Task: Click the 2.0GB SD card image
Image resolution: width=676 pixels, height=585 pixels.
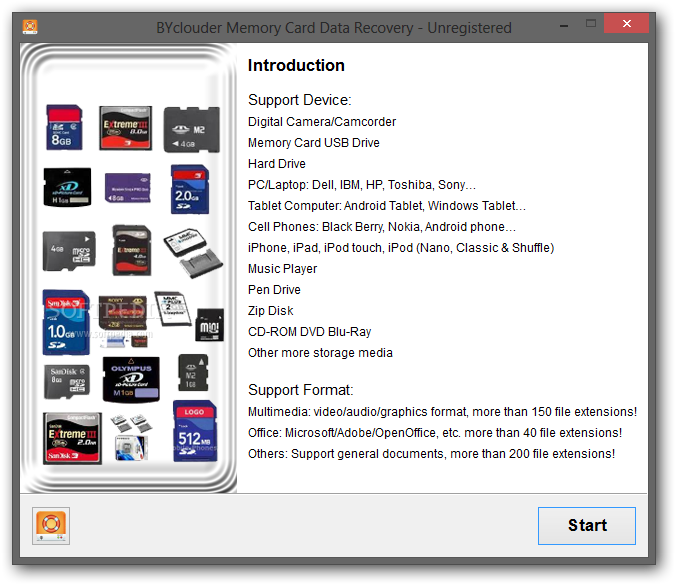Action: pyautogui.click(x=190, y=190)
